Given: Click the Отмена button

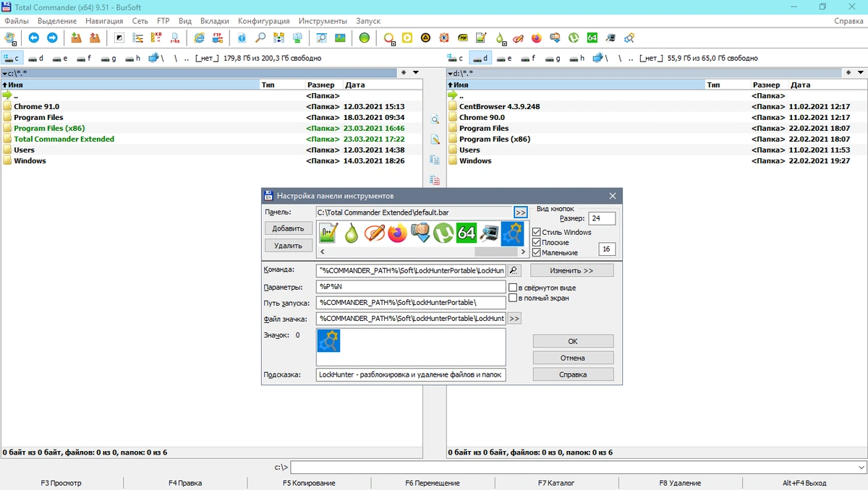Looking at the screenshot, I should (x=574, y=358).
